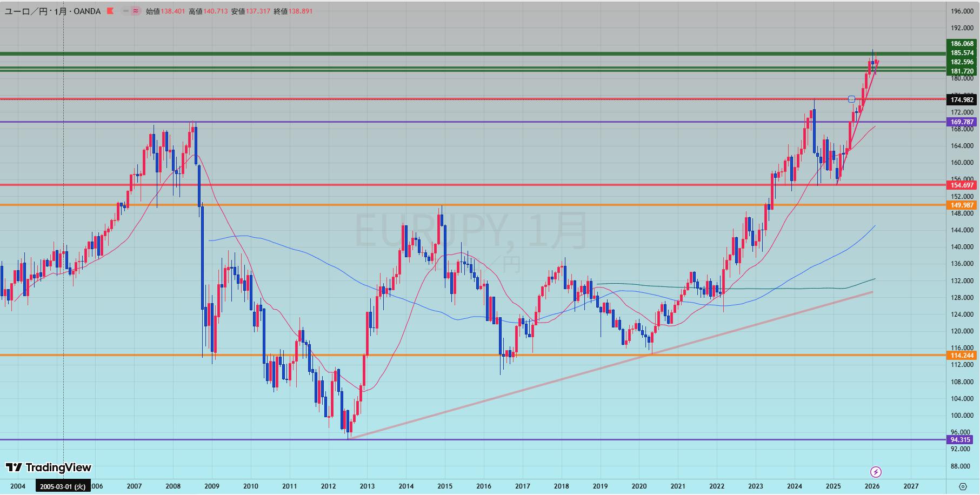Click 2020 on the time axis
This screenshot has height=495, width=980.
(639, 486)
